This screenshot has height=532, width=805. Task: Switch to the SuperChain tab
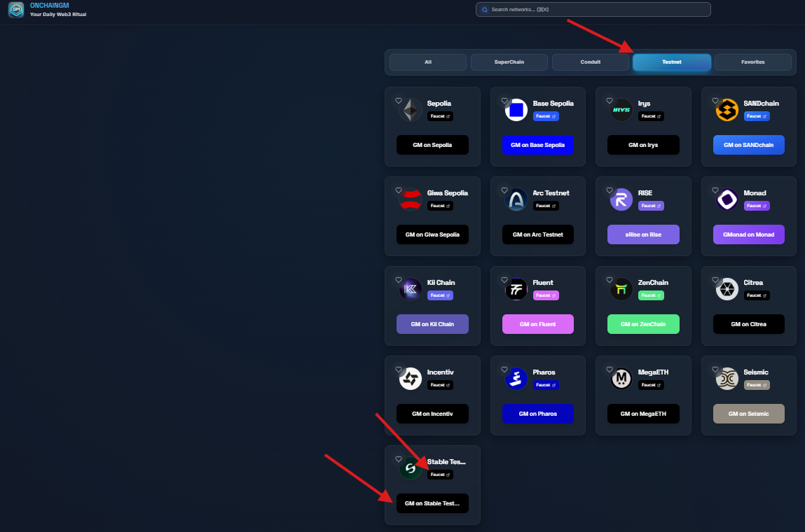tap(509, 62)
